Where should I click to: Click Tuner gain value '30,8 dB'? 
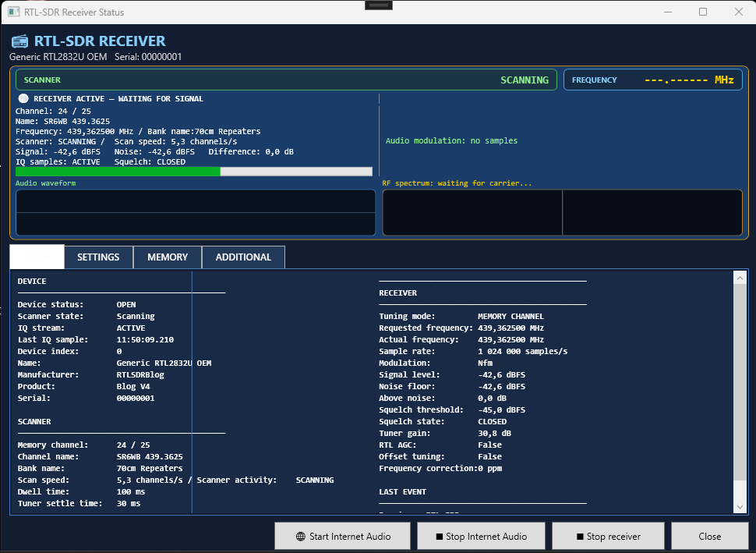494,434
